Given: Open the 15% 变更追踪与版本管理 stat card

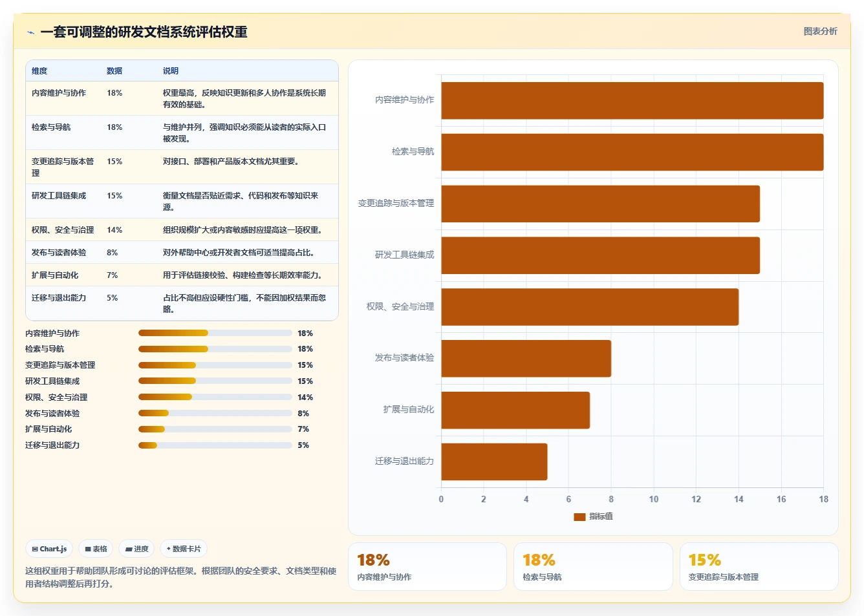Looking at the screenshot, I should 759,566.
